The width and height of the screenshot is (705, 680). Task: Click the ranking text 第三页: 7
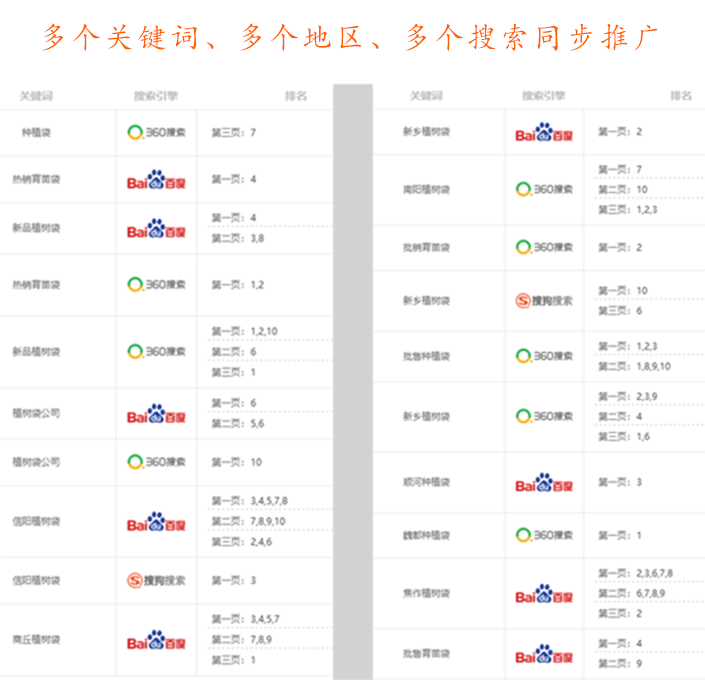234,132
